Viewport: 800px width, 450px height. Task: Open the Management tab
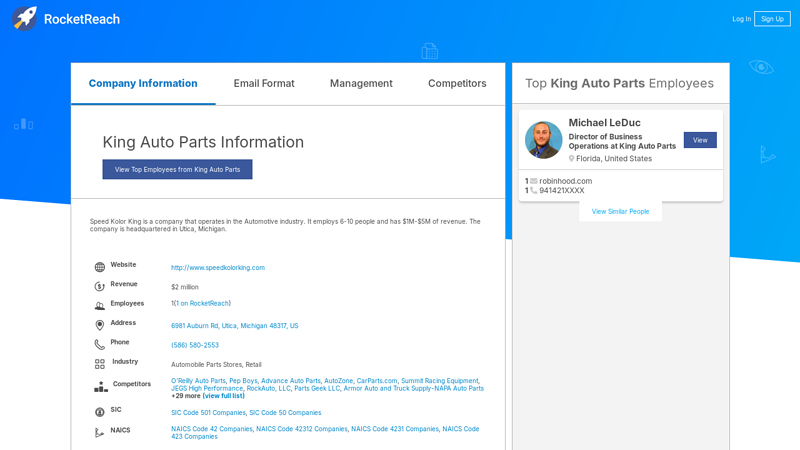tap(361, 83)
